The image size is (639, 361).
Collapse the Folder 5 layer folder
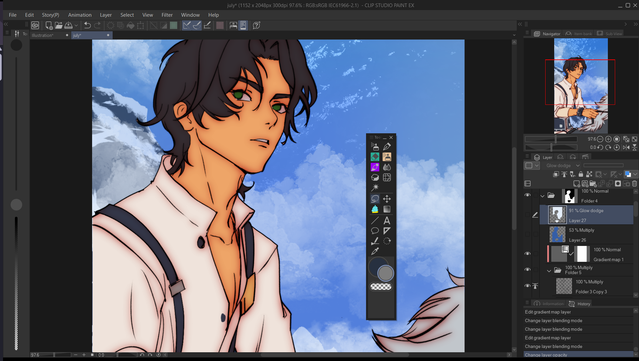[549, 270]
